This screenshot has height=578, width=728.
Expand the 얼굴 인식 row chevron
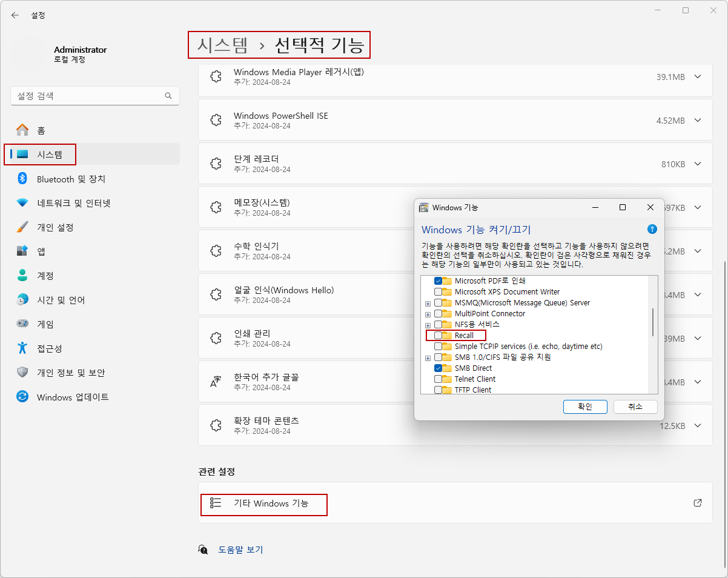[698, 295]
